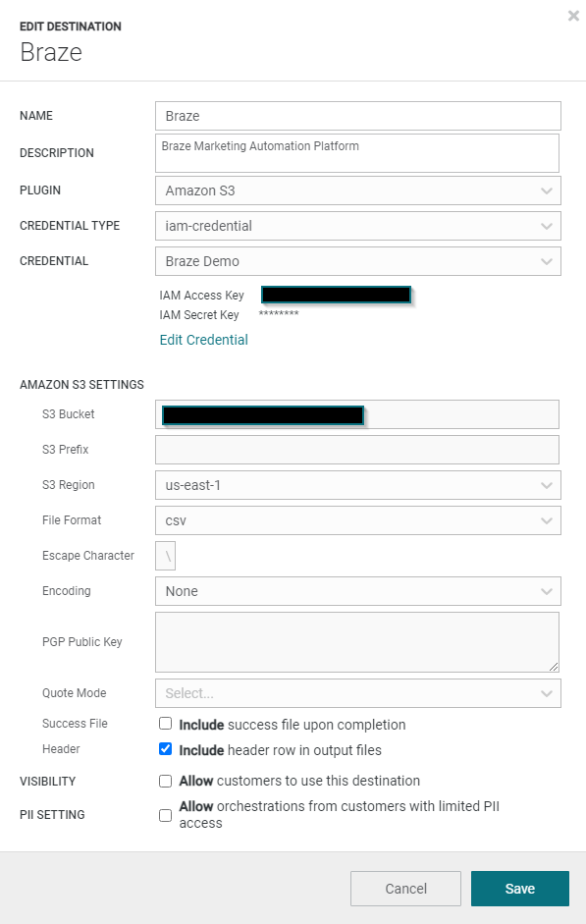586x924 pixels.
Task: Allow customers to use this destination
Action: 166,781
